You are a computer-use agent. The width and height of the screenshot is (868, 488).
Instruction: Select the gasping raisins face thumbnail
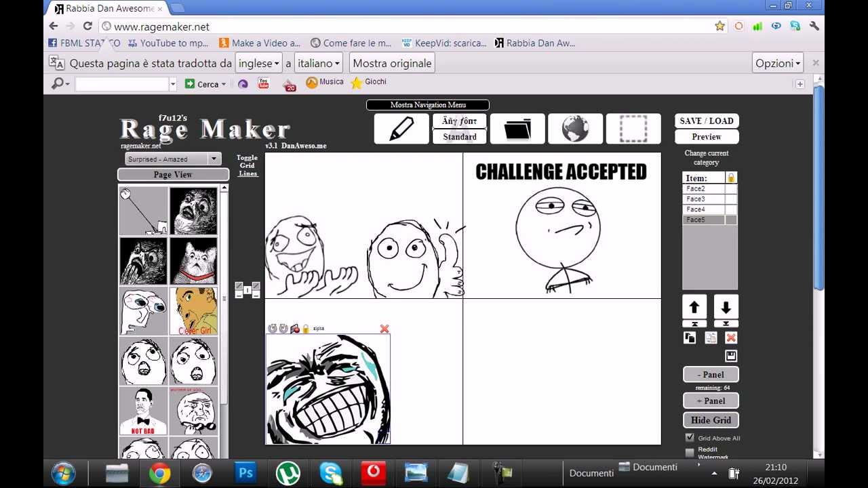click(x=193, y=211)
